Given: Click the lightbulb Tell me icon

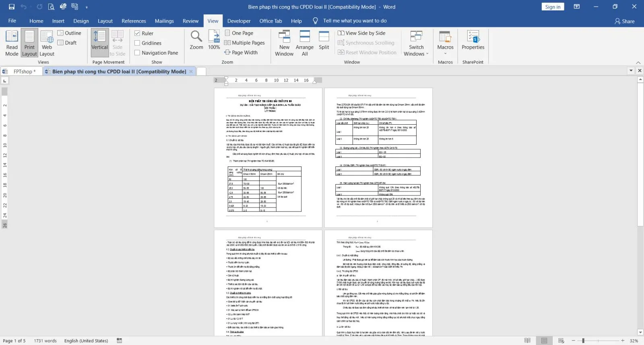Looking at the screenshot, I should tap(315, 21).
